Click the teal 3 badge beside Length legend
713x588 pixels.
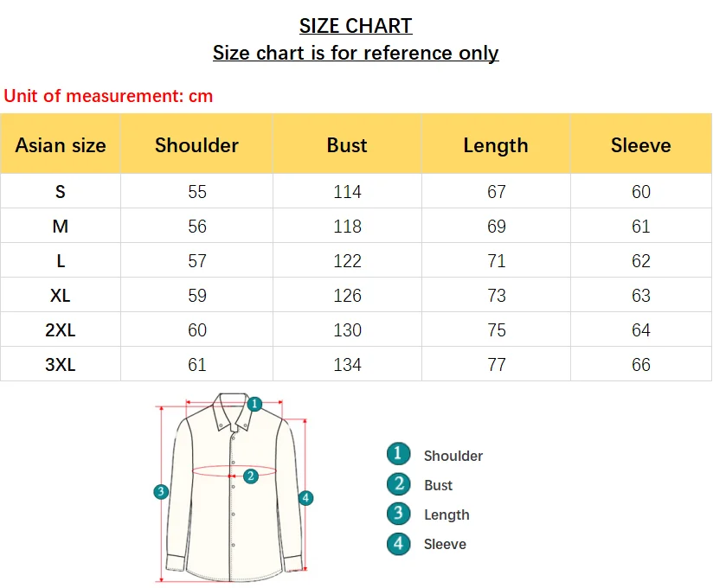pos(398,514)
